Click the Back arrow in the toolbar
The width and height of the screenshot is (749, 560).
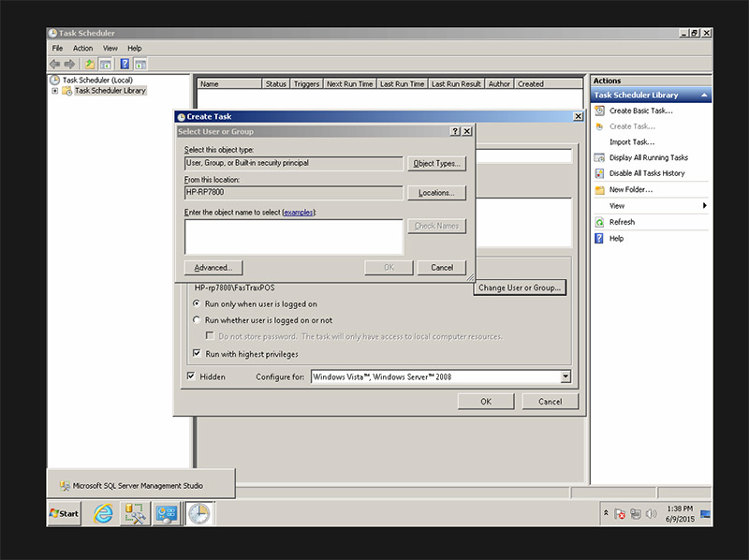(55, 64)
